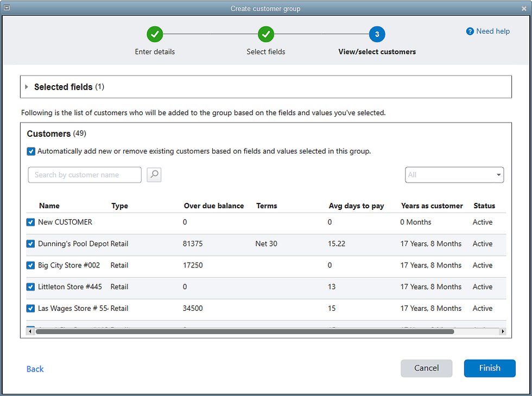
Task: Sort by the Name column header
Action: point(49,206)
